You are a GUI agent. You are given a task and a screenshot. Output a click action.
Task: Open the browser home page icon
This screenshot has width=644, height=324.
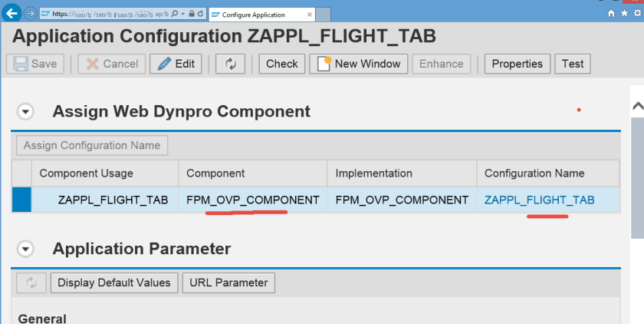(x=611, y=14)
